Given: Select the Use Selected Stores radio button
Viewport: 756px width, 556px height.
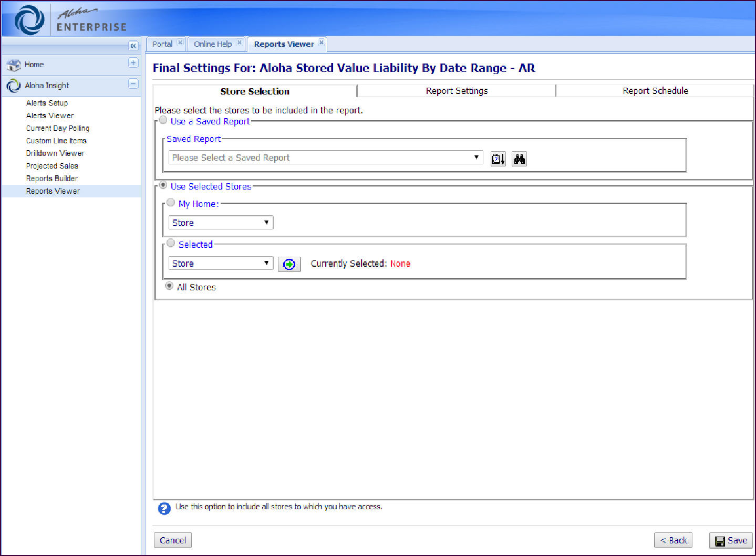Looking at the screenshot, I should [x=163, y=185].
